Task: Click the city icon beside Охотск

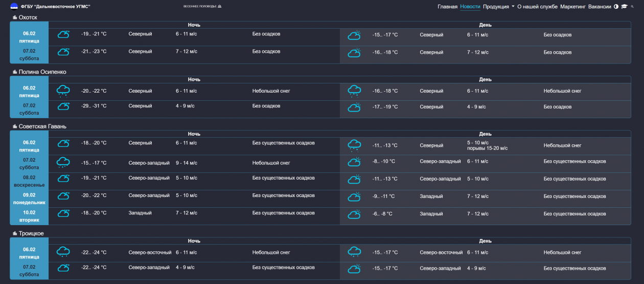Action: [15, 17]
